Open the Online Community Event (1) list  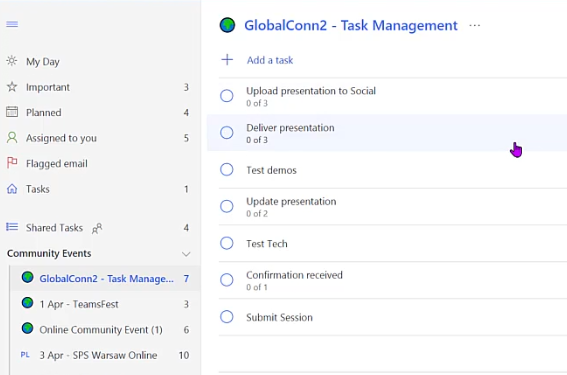(x=105, y=329)
